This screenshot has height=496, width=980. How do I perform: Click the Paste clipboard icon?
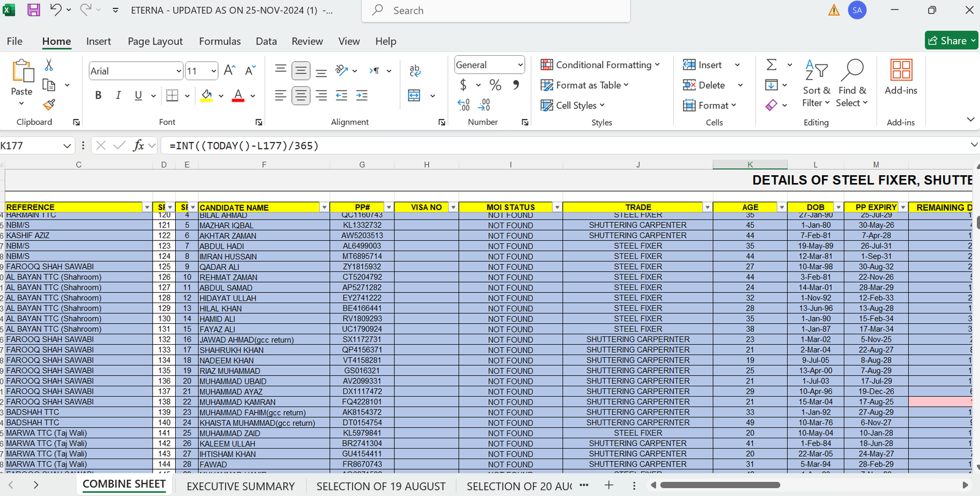coord(23,71)
